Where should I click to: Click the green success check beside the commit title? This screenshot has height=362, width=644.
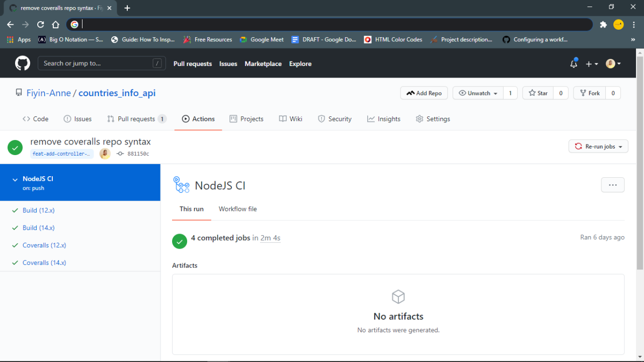[x=15, y=147]
